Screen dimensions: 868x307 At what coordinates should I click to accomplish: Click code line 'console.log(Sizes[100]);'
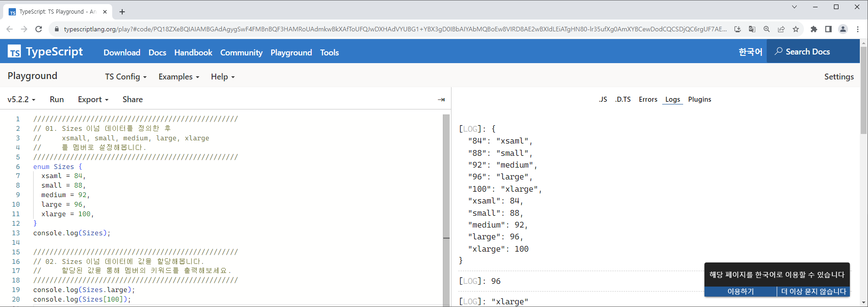click(x=82, y=299)
